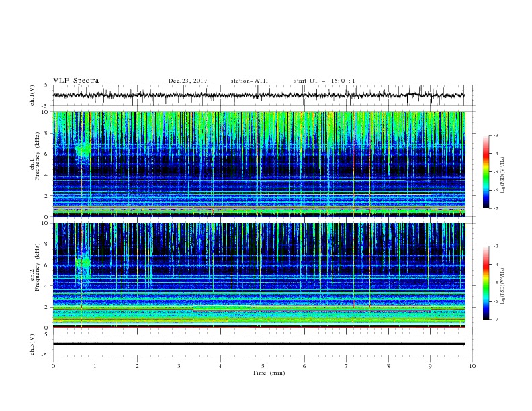Click the lower colorbar label 'log(PSD)(V²/Hz)'

[x=503, y=285]
